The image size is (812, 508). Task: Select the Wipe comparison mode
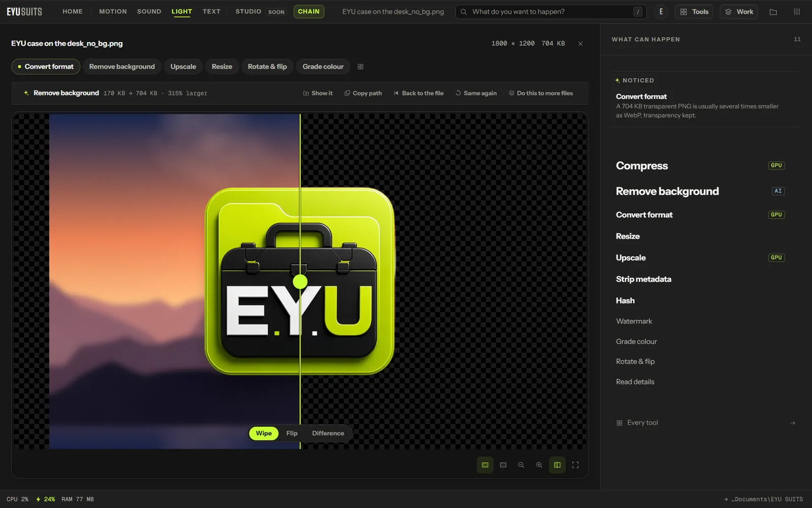pos(263,433)
